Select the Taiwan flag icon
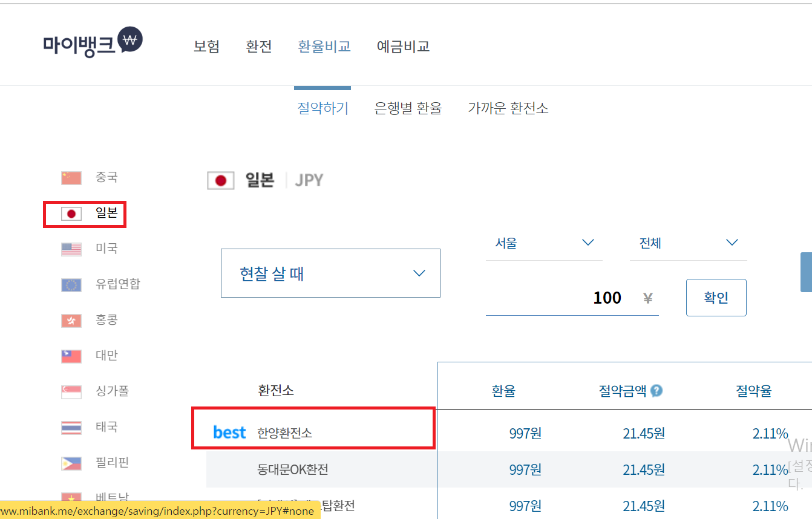Screen dimensions: 812x519 [x=71, y=356]
